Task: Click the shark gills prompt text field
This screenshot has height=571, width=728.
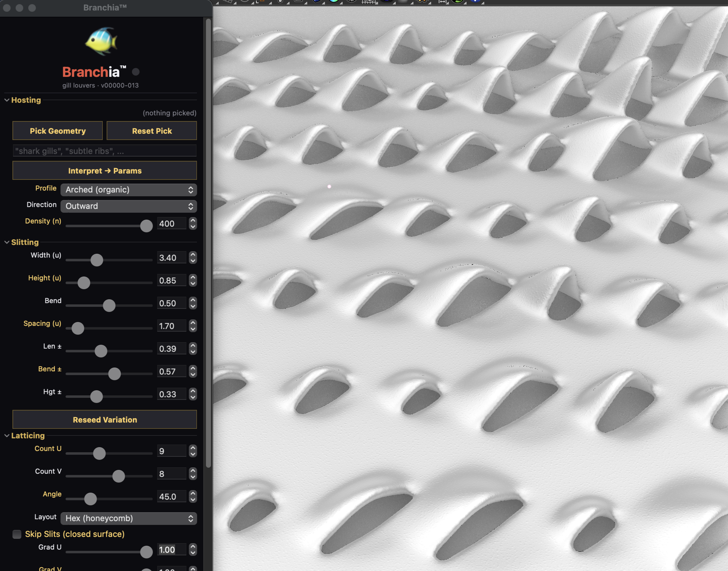Action: 105,151
